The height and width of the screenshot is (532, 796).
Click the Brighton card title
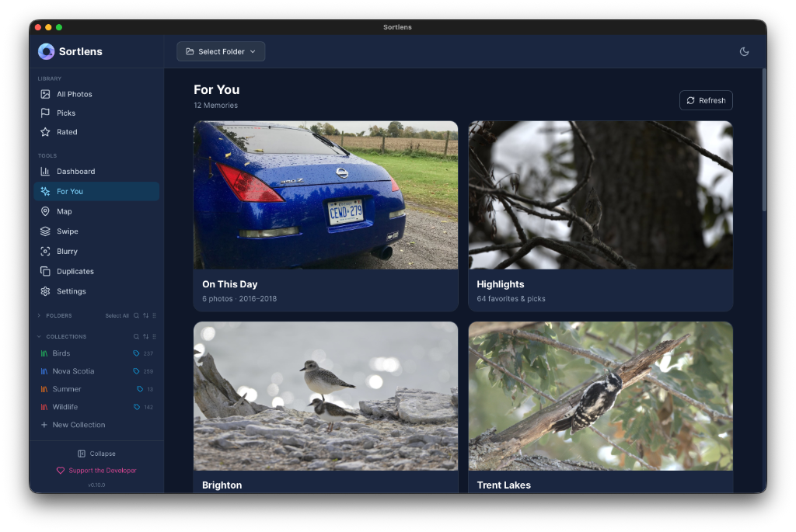pyautogui.click(x=222, y=485)
